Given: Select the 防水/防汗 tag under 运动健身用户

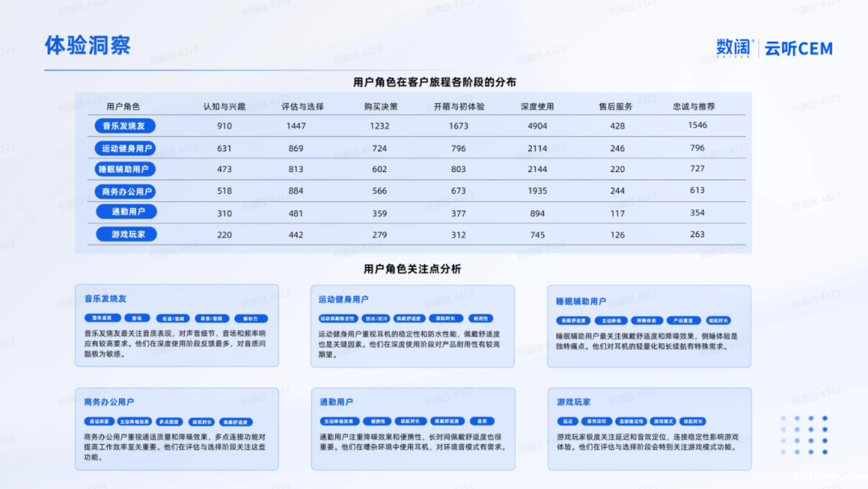Looking at the screenshot, I should point(375,318).
